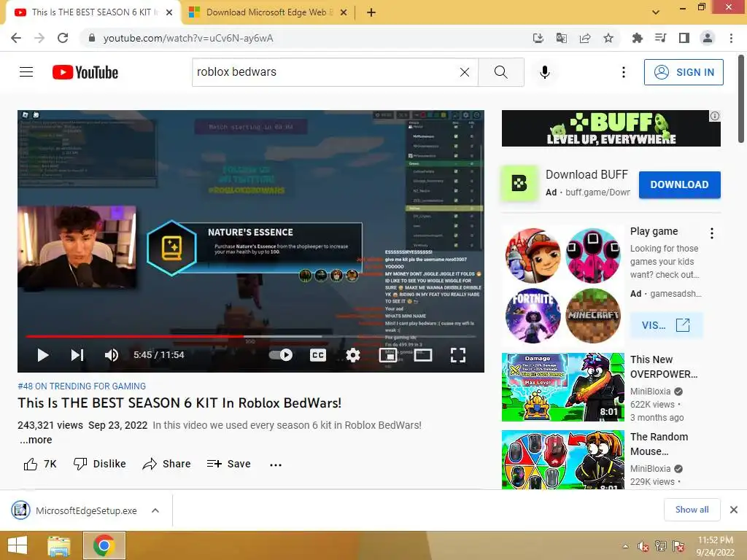Close the YouTube tab
This screenshot has height=560, width=747.
(x=169, y=12)
